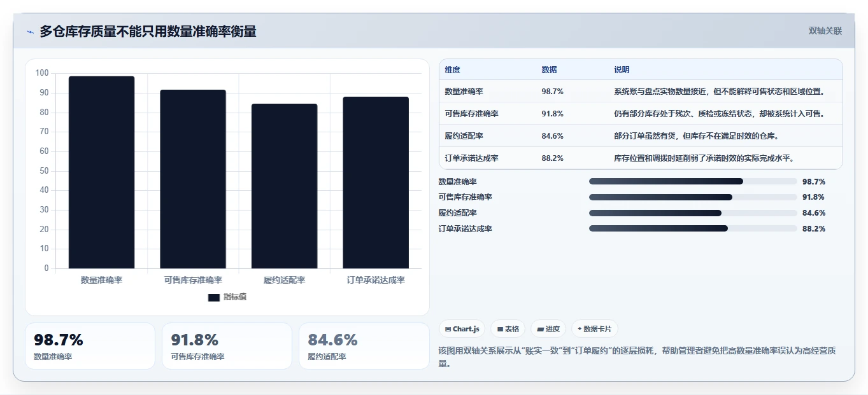
Task: Click the 履约适配率 x-axis label under the chart
Action: [285, 280]
